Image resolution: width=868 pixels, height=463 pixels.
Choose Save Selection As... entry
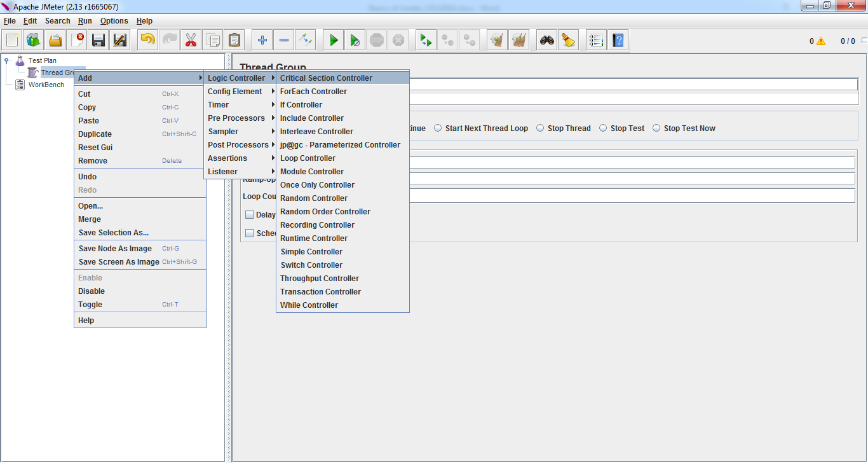[140, 233]
